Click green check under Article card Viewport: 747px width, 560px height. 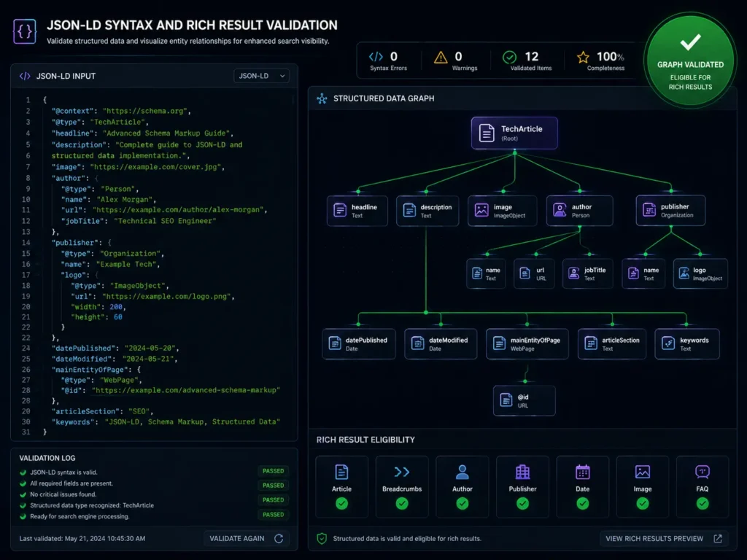pyautogui.click(x=341, y=503)
